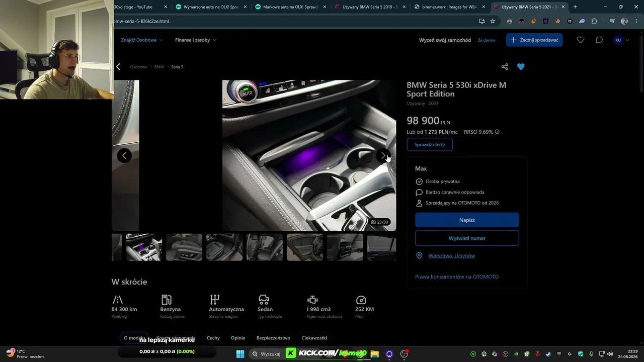Open Warszawa, Ursynów location link
This screenshot has height=362, width=644.
pos(451,256)
